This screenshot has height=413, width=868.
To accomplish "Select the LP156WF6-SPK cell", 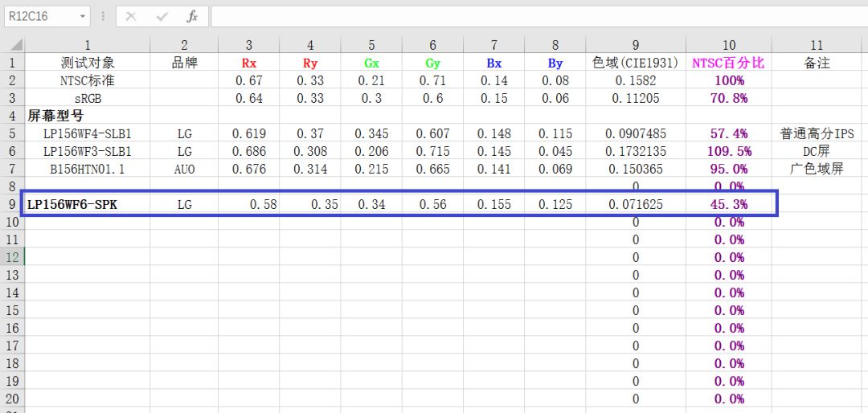I will pos(87,204).
